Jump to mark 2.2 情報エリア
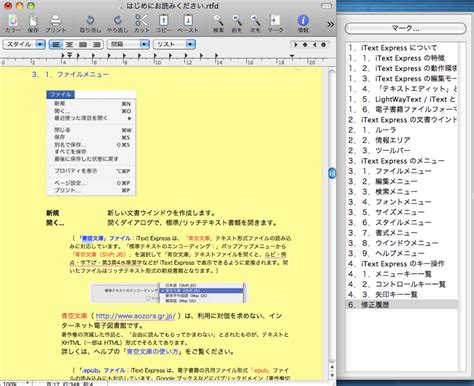Image resolution: width=474 pixels, height=386 pixels. (402, 140)
